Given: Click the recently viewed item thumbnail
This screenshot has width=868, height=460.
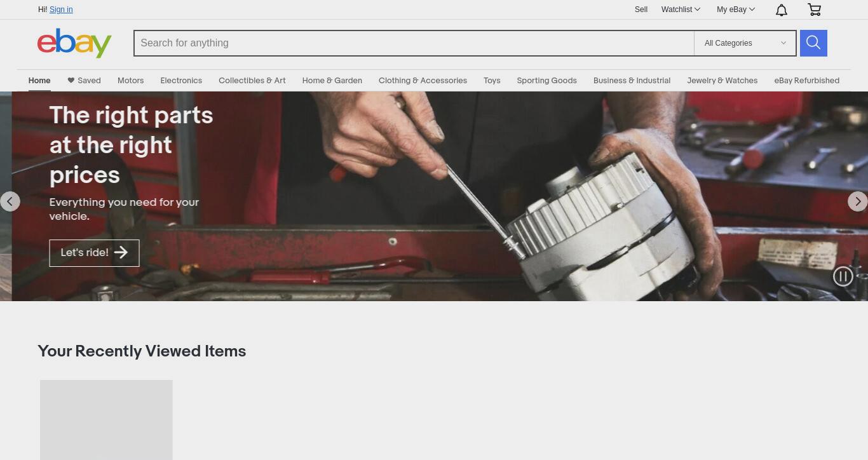Looking at the screenshot, I should pyautogui.click(x=106, y=420).
